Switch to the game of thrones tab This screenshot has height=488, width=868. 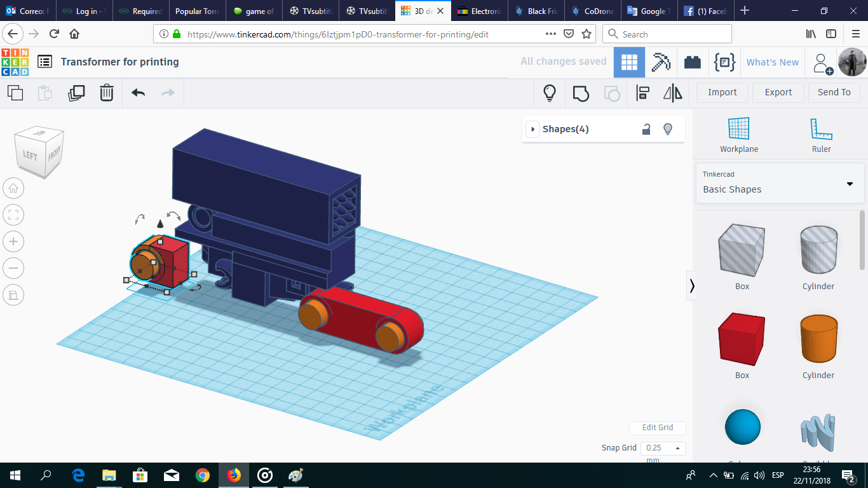pyautogui.click(x=254, y=11)
